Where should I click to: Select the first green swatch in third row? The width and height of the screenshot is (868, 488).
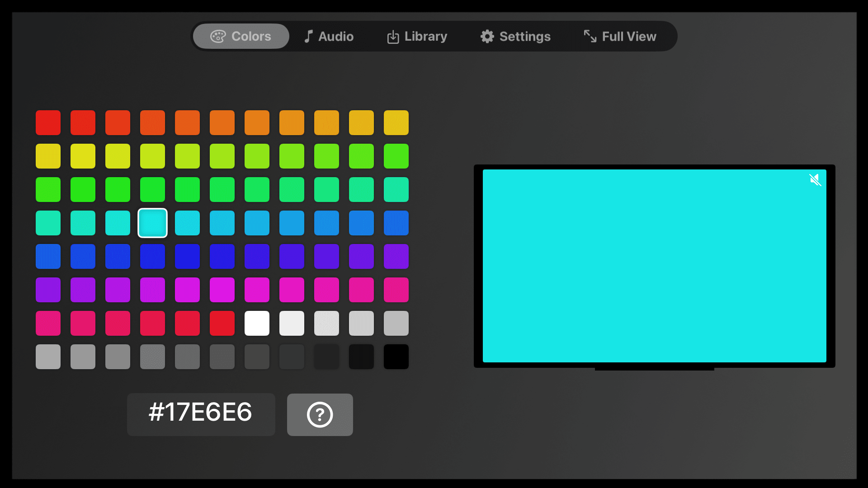[x=48, y=189]
